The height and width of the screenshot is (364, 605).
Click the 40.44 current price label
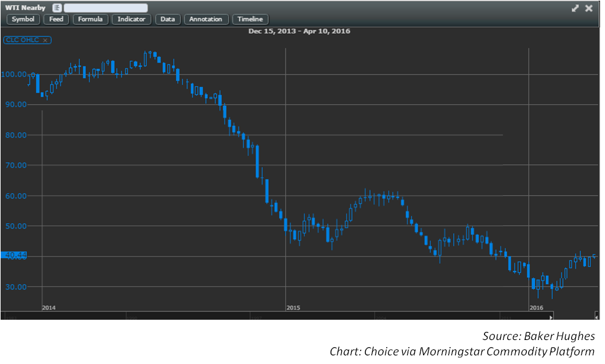point(14,255)
